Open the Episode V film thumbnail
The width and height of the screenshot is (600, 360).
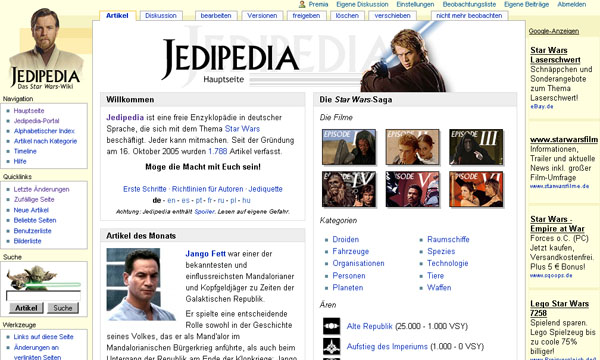click(412, 189)
